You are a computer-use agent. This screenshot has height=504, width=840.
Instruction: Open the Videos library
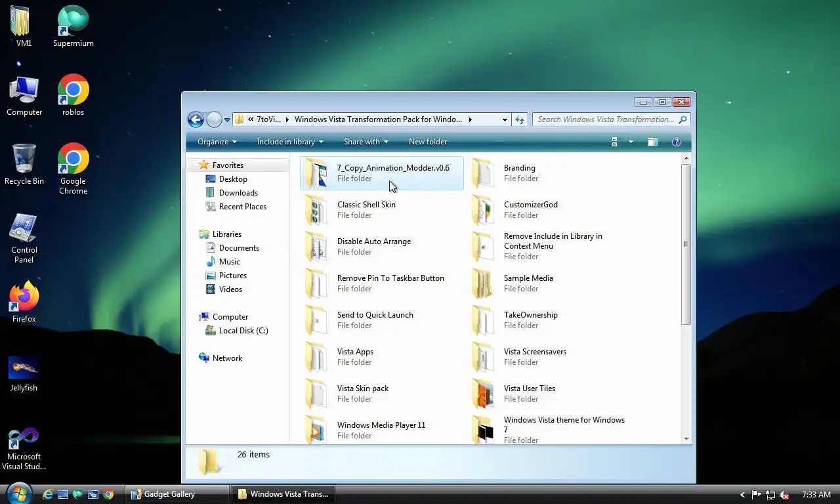coord(230,289)
